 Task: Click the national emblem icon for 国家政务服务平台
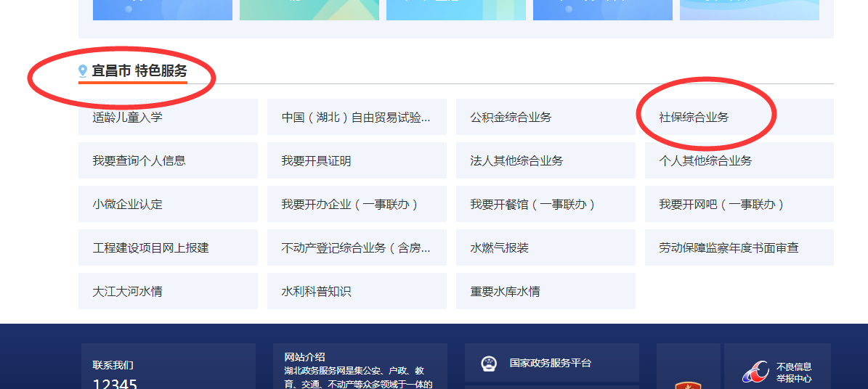[x=489, y=364]
